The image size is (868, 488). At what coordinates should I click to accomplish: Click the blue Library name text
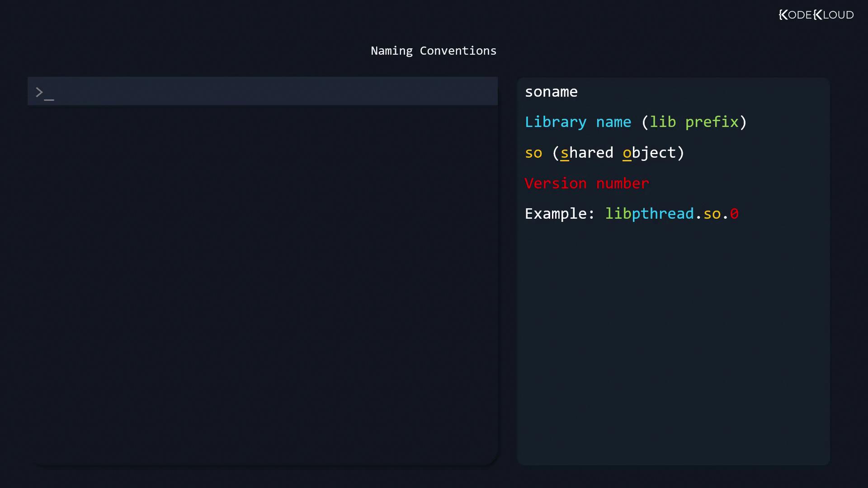click(x=577, y=122)
